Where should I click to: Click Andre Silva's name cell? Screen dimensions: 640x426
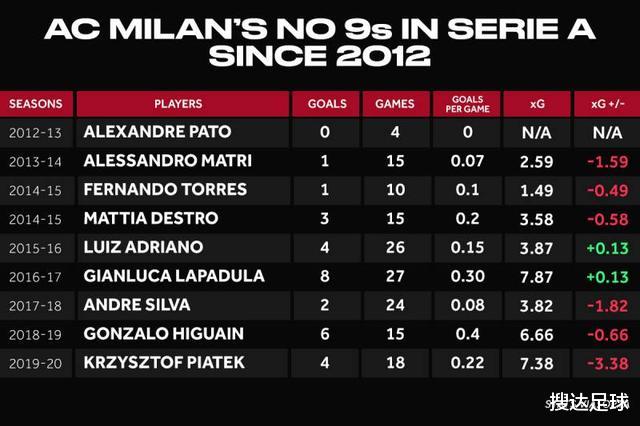(137, 304)
